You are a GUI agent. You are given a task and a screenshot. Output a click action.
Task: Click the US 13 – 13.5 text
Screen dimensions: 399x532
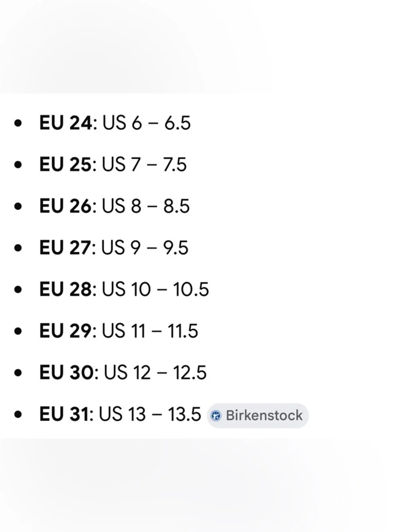[x=150, y=414]
